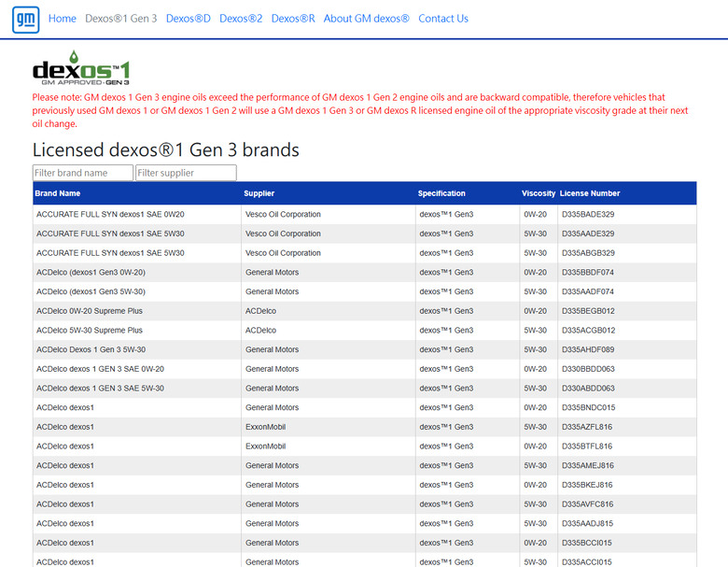
Task: Select license number D335BADE329
Action: tap(588, 214)
